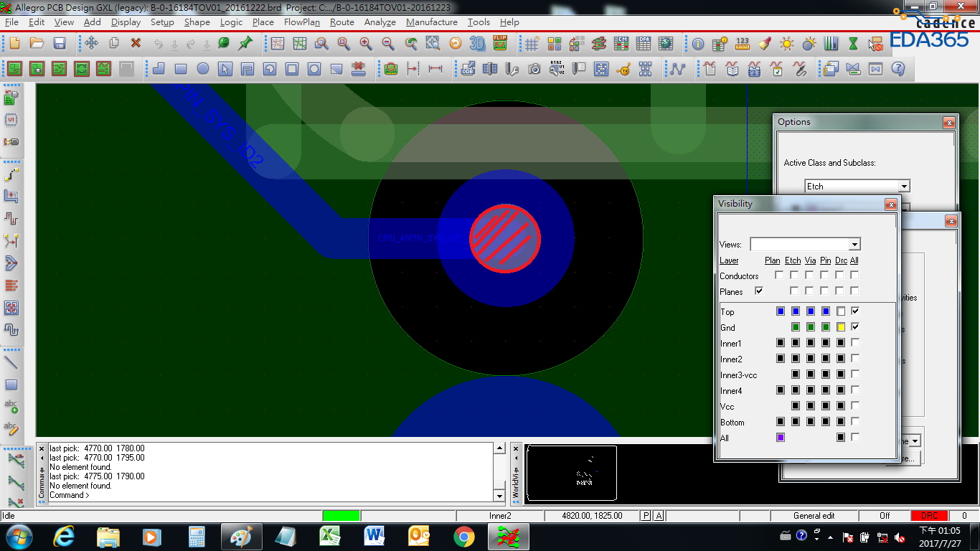
Task: Click the P button in status bar
Action: [646, 516]
